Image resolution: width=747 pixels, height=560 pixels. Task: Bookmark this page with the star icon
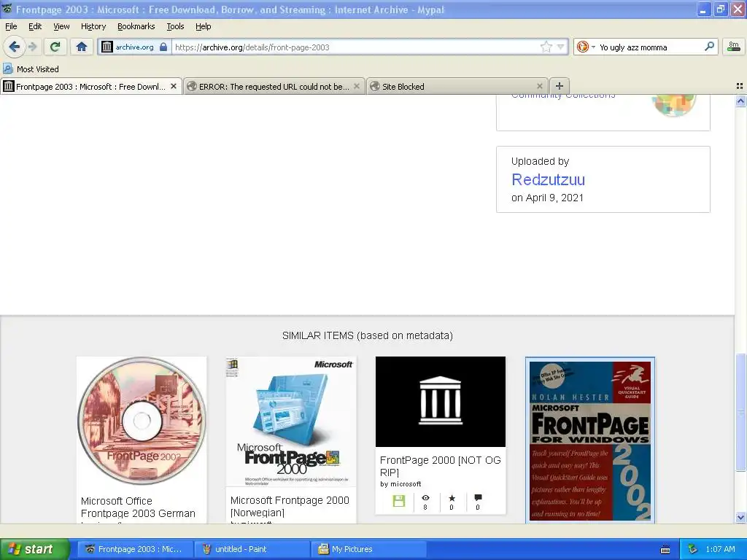[546, 47]
